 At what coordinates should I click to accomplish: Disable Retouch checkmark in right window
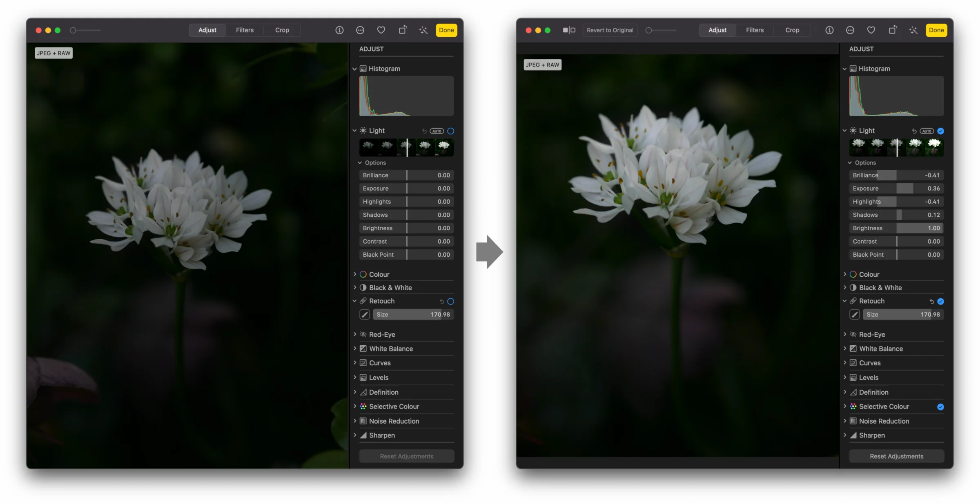click(x=941, y=302)
